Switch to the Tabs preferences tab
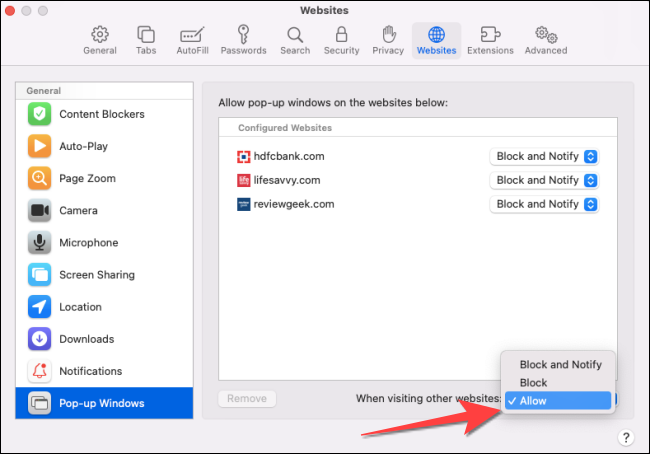This screenshot has height=454, width=650. coord(146,40)
